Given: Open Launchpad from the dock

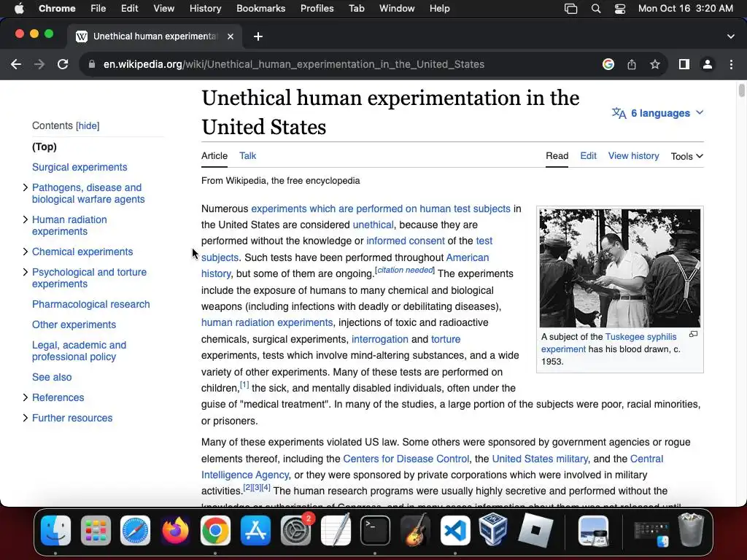Looking at the screenshot, I should click(x=96, y=530).
